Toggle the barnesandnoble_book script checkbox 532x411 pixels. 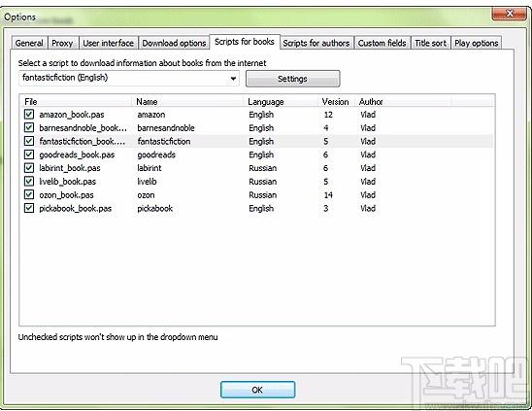click(29, 127)
